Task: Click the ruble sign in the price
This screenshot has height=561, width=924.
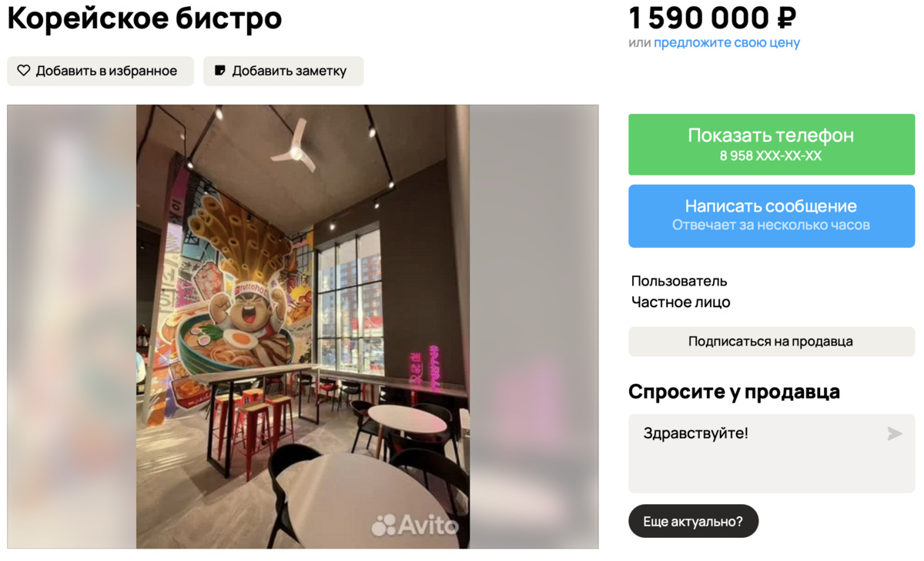Action: click(787, 17)
